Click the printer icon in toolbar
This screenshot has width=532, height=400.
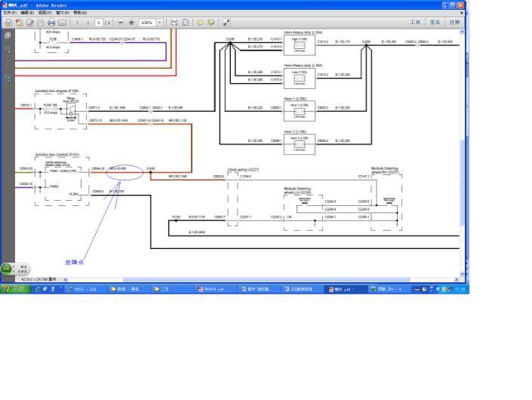tap(51, 23)
